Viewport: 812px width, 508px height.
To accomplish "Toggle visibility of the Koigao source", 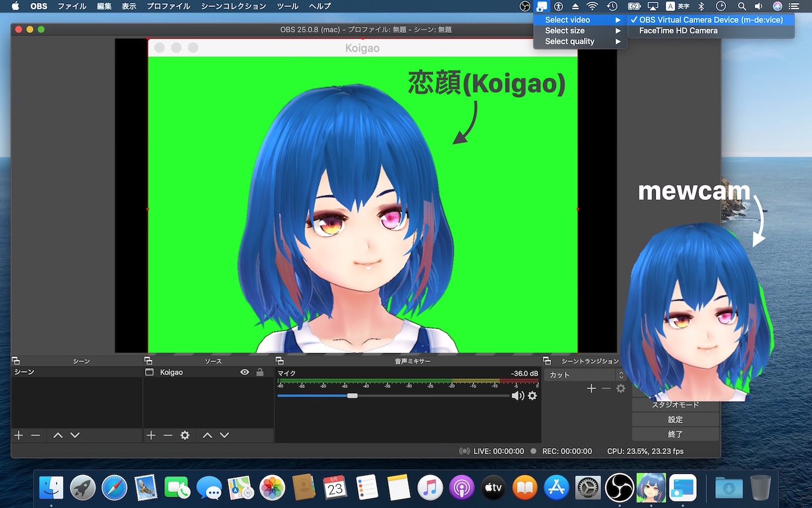I will click(x=244, y=372).
